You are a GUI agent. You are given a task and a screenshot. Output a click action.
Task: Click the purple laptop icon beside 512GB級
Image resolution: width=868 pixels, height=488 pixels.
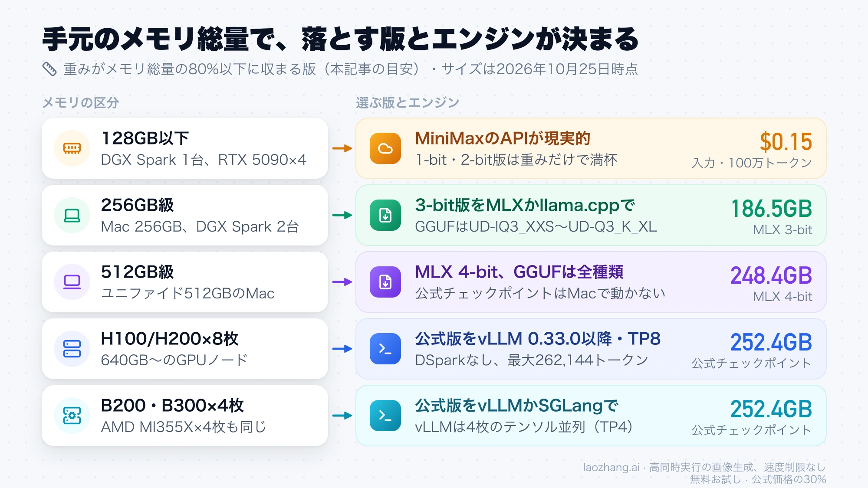72,282
